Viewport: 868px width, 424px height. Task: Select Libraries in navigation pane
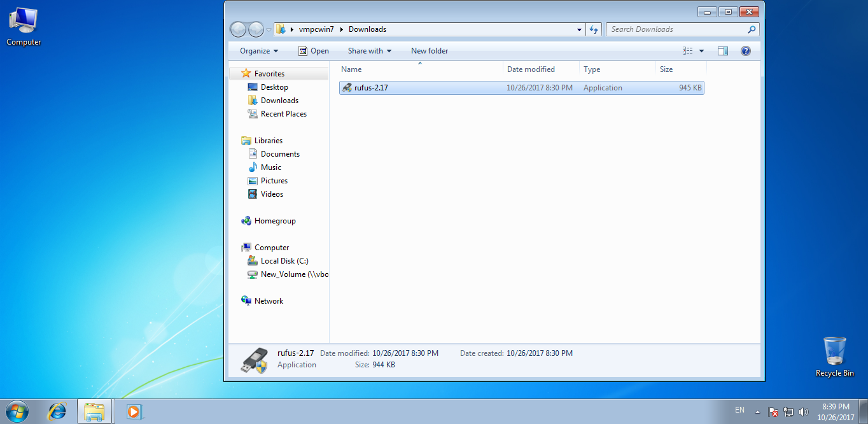268,141
